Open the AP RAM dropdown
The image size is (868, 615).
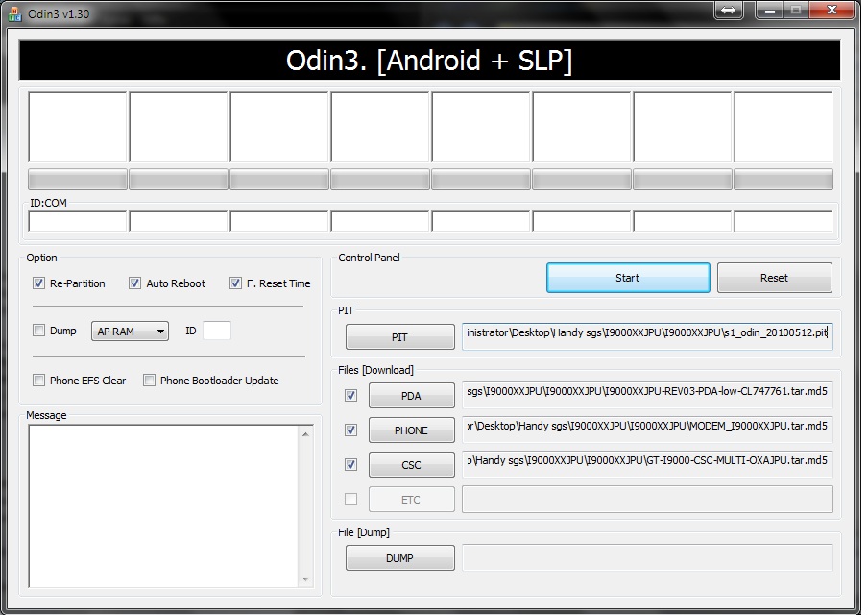pyautogui.click(x=130, y=332)
